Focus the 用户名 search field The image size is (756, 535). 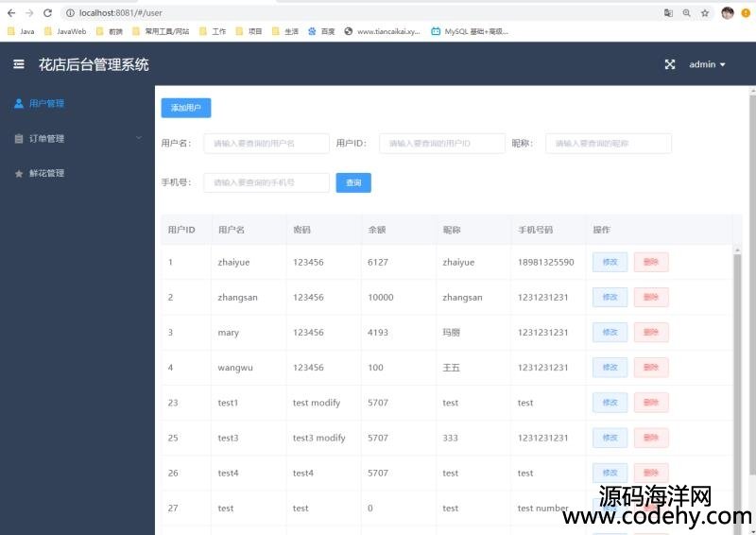tap(266, 144)
